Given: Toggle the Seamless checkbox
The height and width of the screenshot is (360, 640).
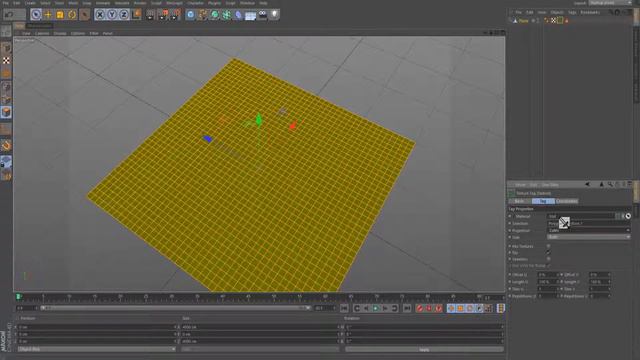Looking at the screenshot, I should 548,259.
